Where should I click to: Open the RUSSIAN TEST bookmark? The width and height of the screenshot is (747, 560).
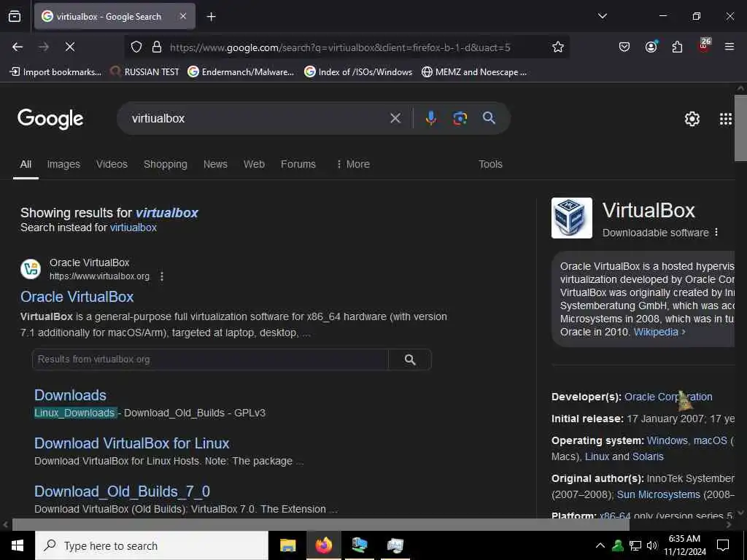click(145, 72)
